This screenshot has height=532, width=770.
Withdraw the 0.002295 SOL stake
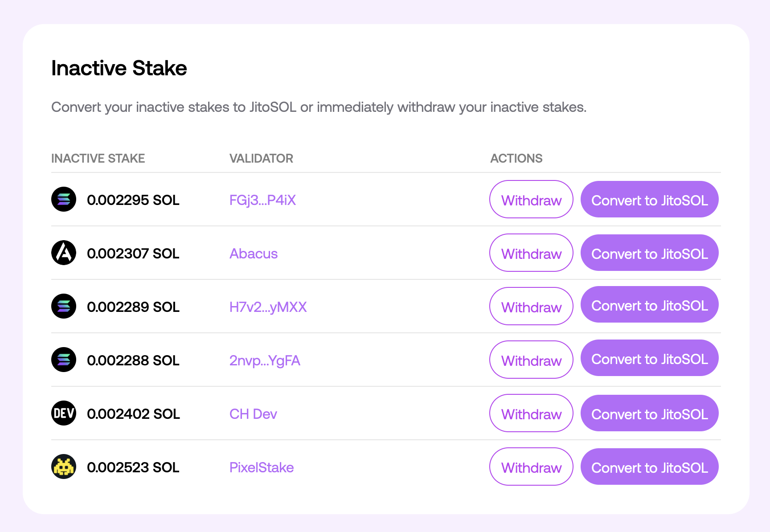coord(531,199)
